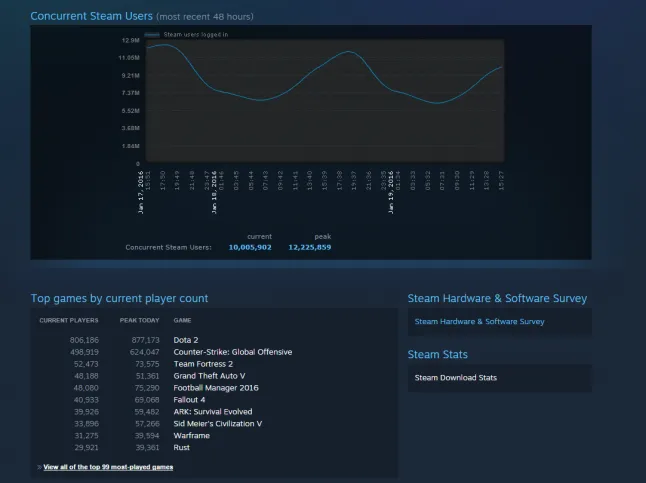The height and width of the screenshot is (483, 646).
Task: Click the Jan 17, 2016 axis label
Action: point(141,192)
